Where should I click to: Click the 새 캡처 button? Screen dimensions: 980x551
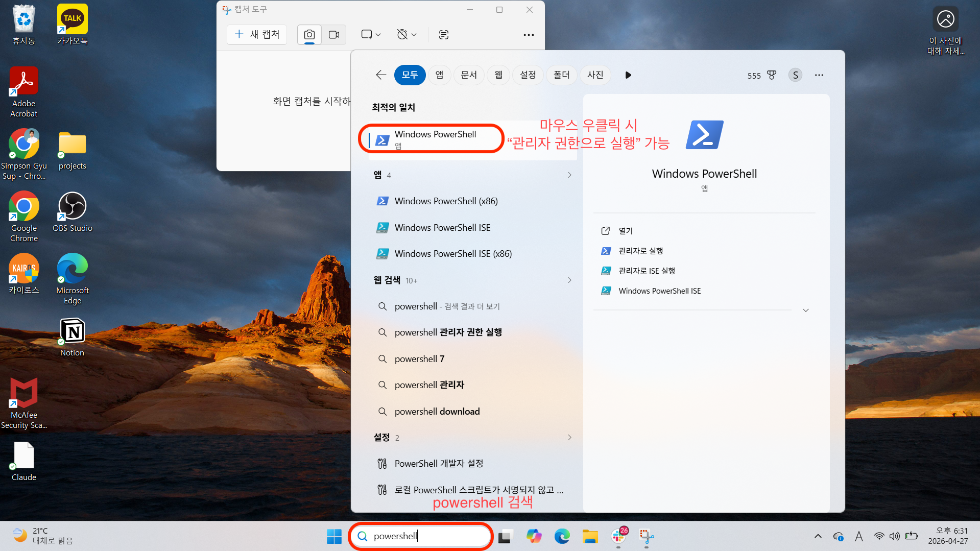pos(256,34)
